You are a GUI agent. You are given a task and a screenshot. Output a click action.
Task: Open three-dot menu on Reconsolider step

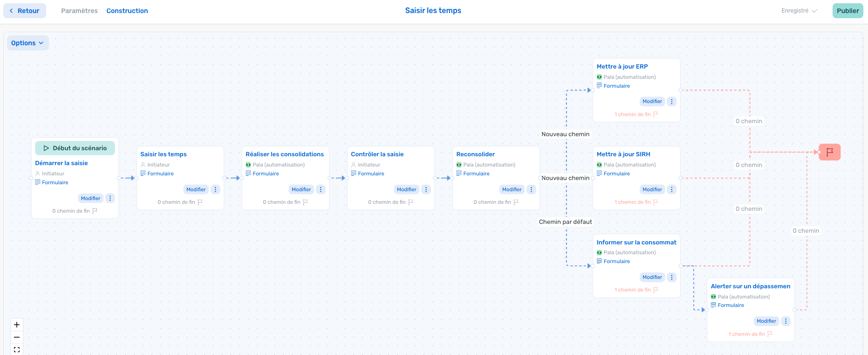pos(531,189)
